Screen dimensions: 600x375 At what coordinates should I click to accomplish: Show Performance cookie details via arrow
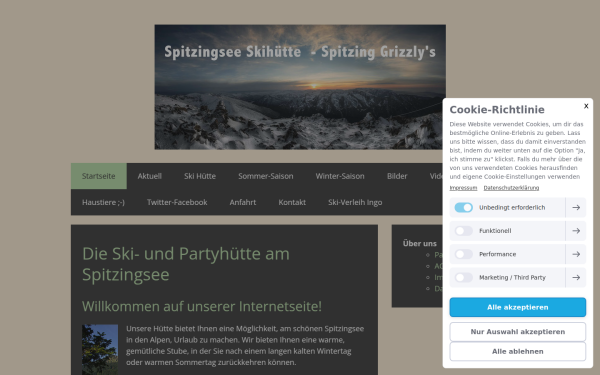point(576,254)
